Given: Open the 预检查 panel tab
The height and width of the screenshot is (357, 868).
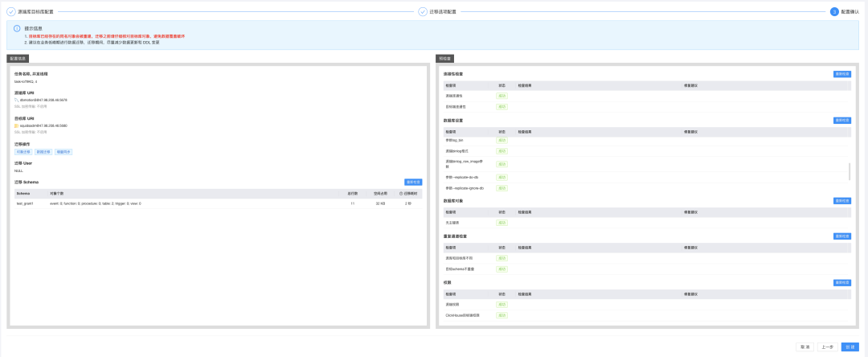Looking at the screenshot, I should click(444, 58).
